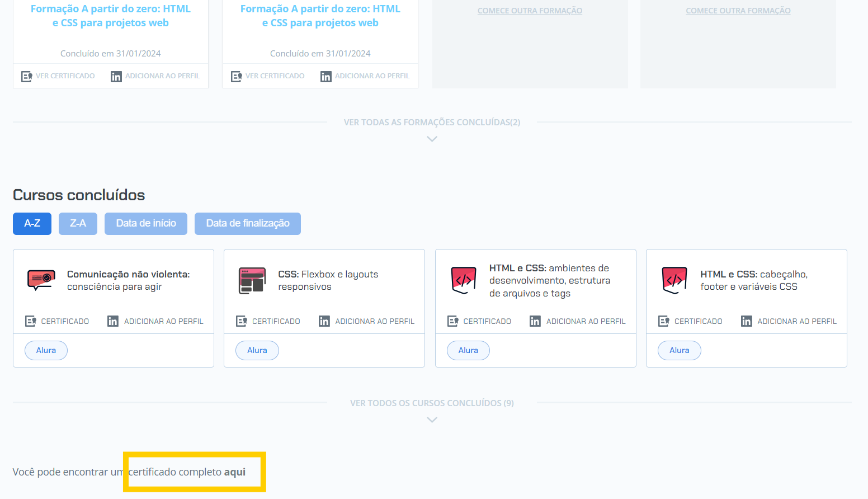Click the HTML e CSS cabeçalho course icon

point(674,280)
